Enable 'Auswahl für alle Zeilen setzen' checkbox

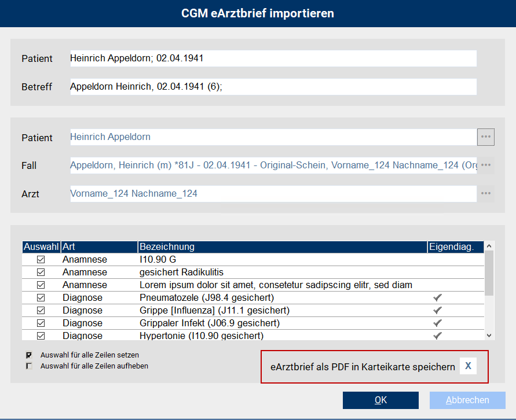coord(27,355)
